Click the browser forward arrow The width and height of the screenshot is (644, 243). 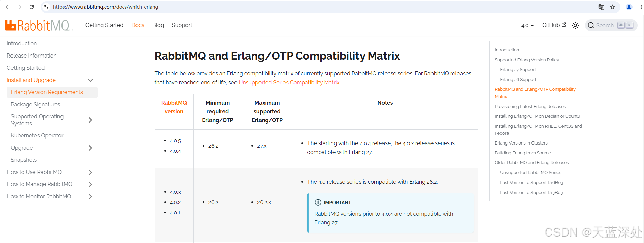point(20,7)
